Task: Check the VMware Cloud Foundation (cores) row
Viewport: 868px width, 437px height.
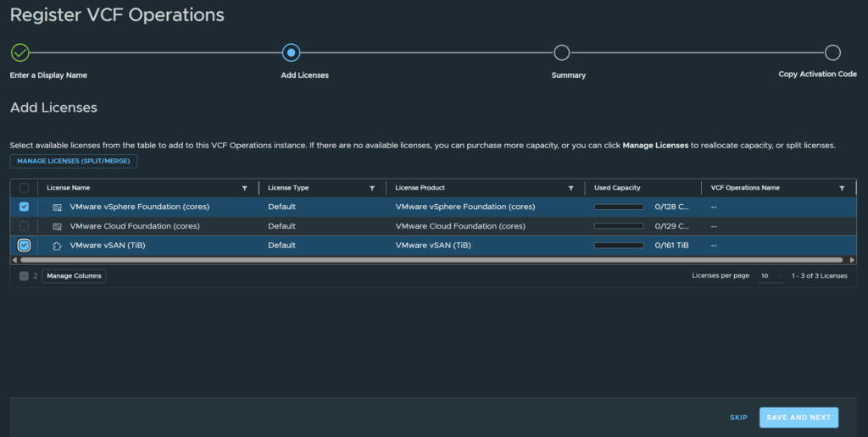Action: 24,225
